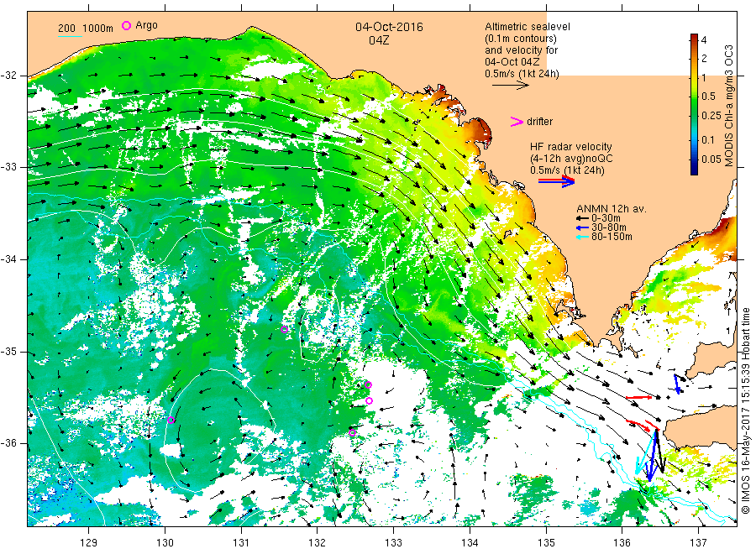Click the cyan 80-150m ANMN legend arrow

coord(582,237)
